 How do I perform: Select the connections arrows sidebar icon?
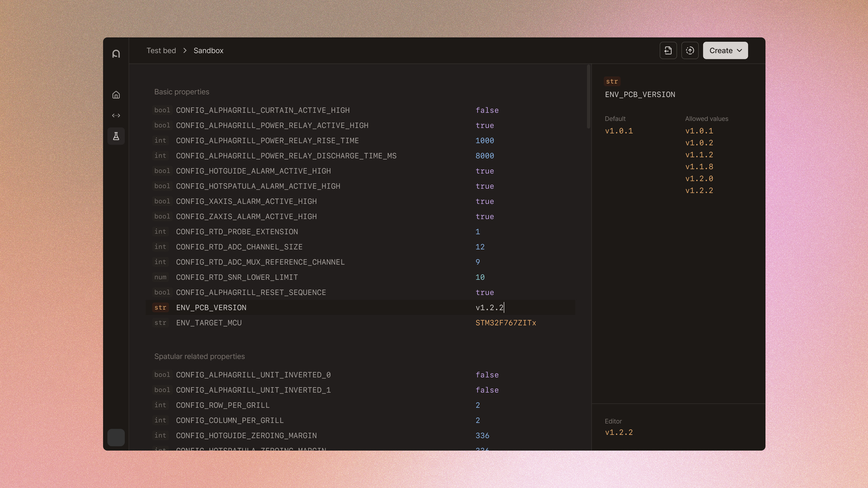[116, 115]
